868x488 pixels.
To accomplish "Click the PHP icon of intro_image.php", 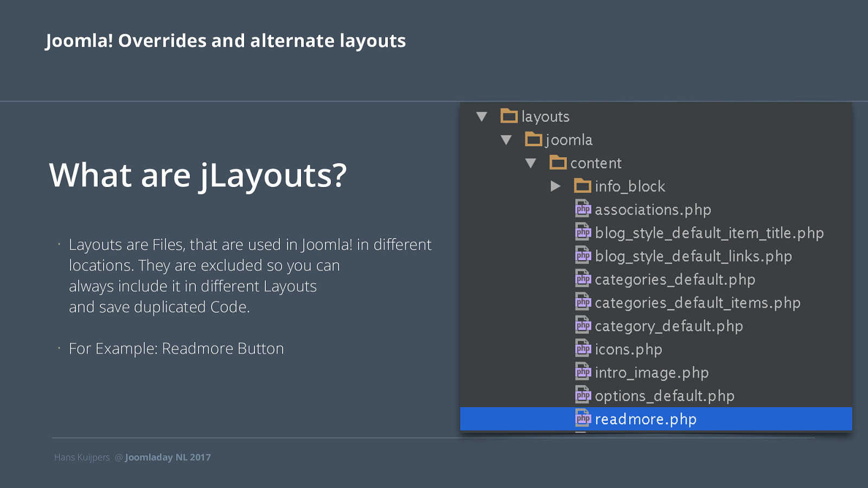I will pyautogui.click(x=583, y=372).
